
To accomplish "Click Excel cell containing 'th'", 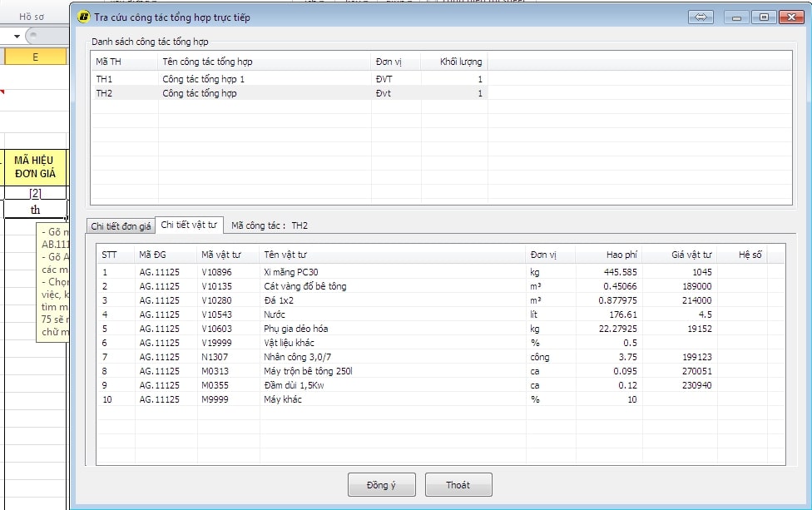I will click(35, 210).
